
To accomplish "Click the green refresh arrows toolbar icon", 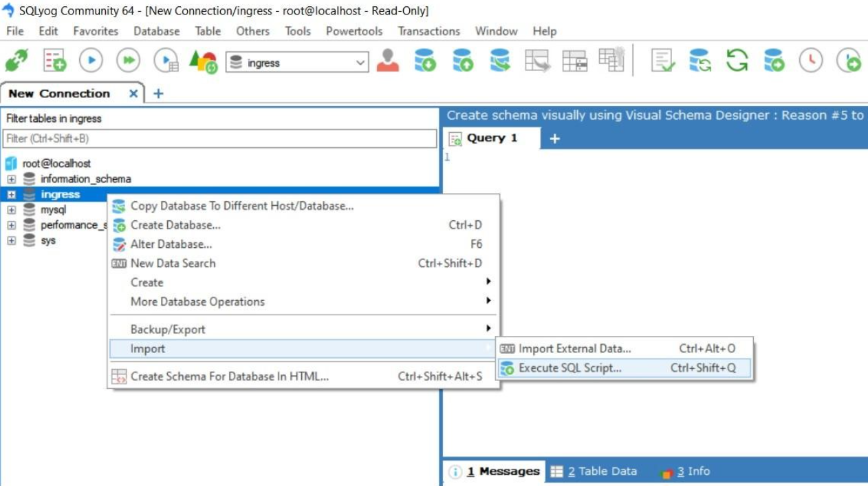I will pos(737,61).
